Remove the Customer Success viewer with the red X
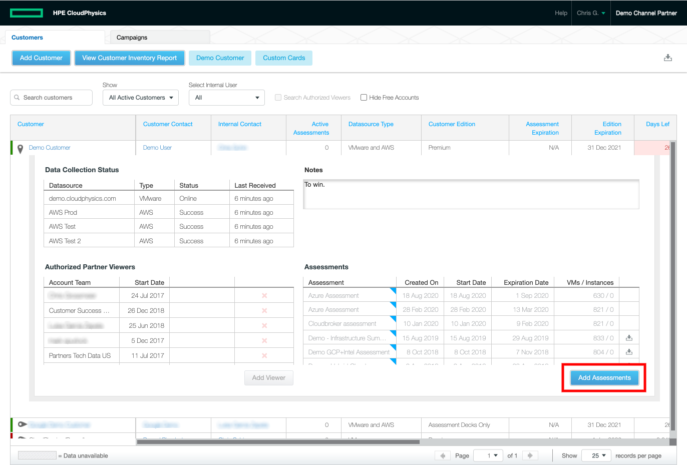 tap(264, 311)
